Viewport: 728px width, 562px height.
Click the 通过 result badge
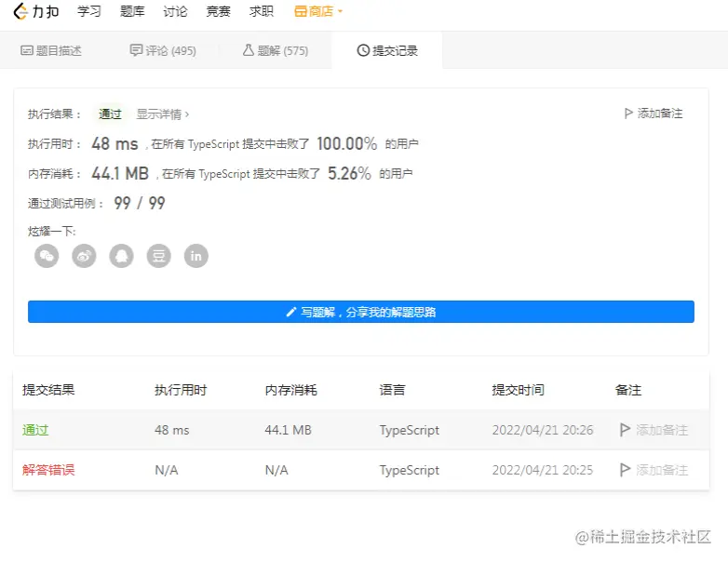(110, 114)
